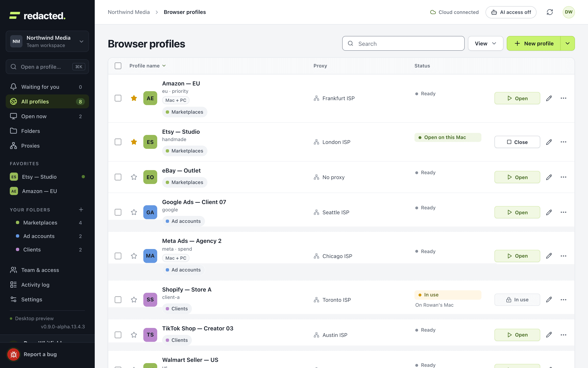Unstar the Amazon — EU favorite star

pos(134,98)
